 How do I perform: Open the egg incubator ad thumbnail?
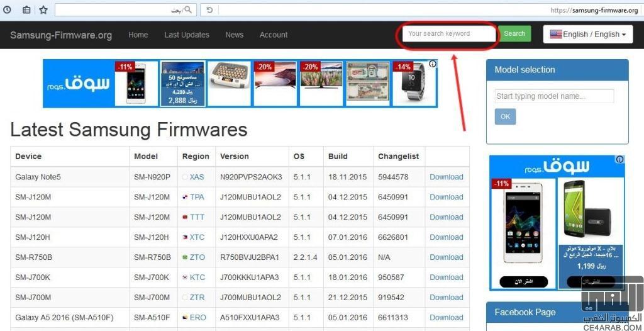229,84
